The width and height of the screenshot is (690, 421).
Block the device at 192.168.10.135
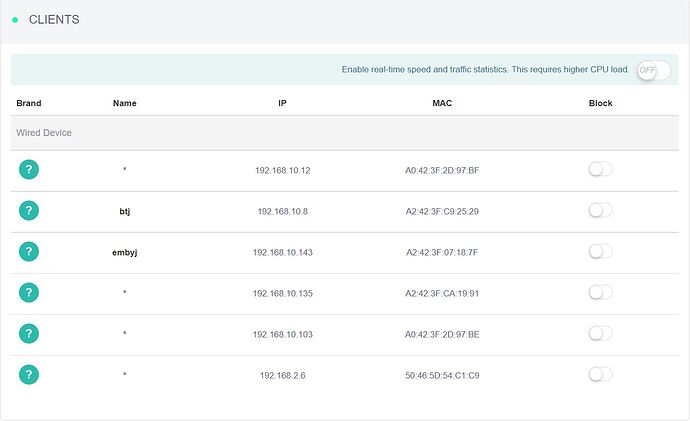click(x=600, y=292)
